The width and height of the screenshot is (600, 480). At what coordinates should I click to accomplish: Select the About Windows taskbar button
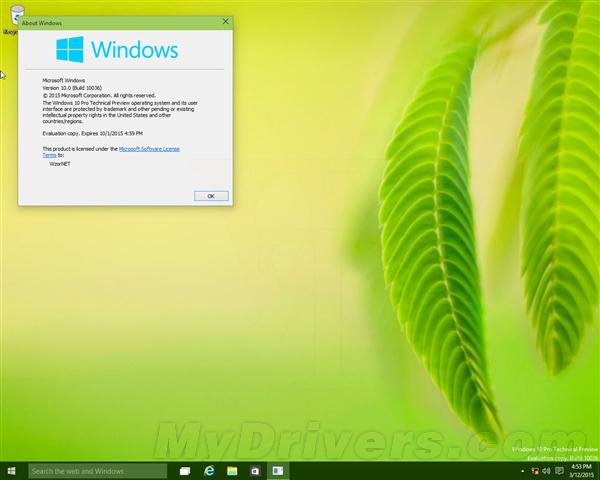click(x=279, y=470)
